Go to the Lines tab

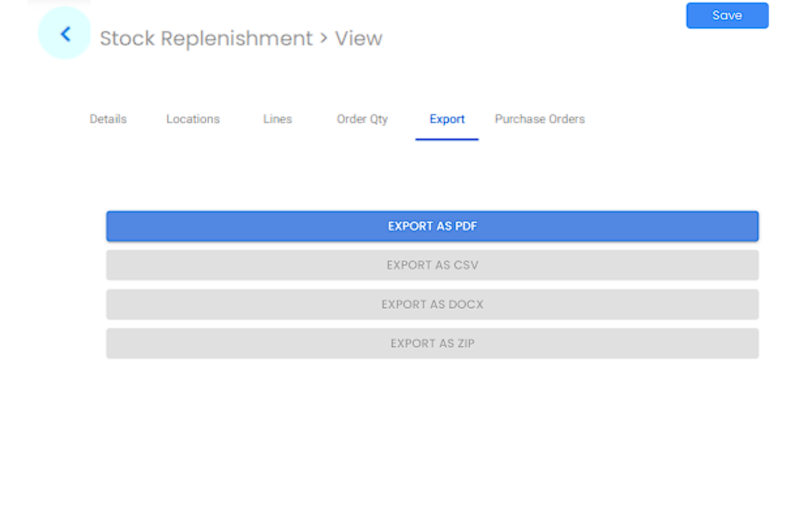click(x=277, y=119)
